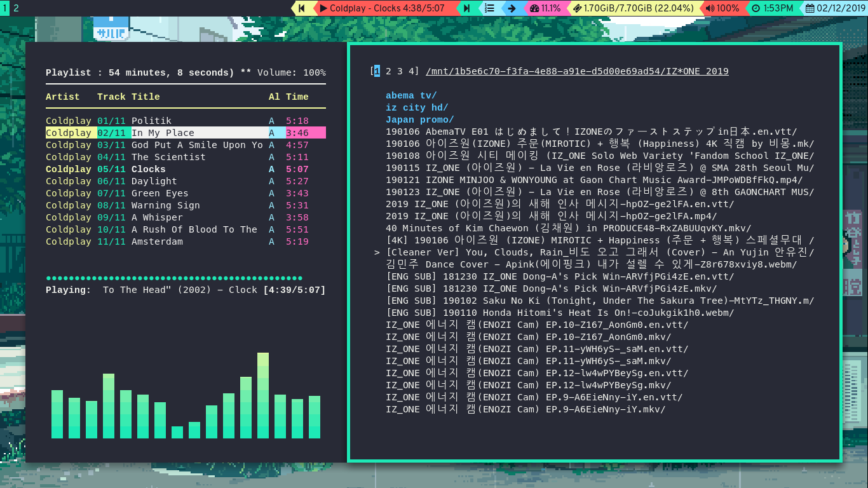868x488 pixels.
Task: Select Dong-A's Pick Win-ARVfjPGi4zE.mkv file
Action: point(551,288)
